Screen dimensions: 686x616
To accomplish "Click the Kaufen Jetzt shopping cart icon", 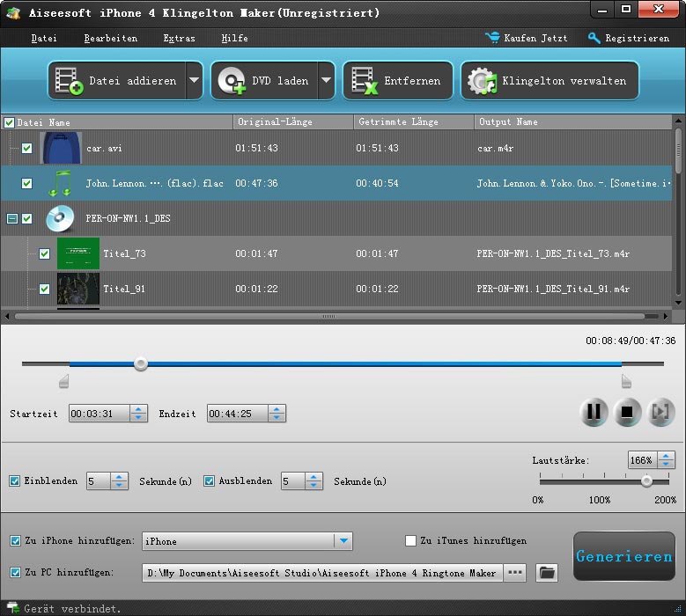I will (492, 38).
